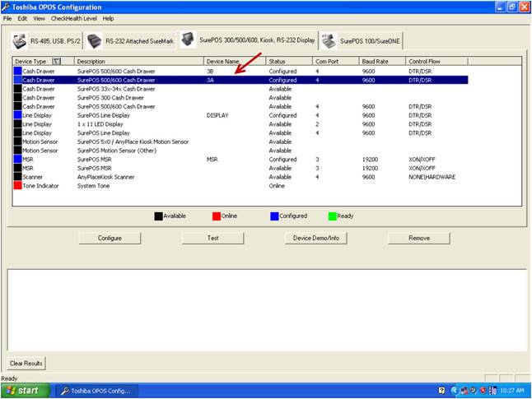Viewport: 532px width, 399px height.
Task: Click the Toshiba OPOS title bar icon
Action: coord(7,6)
